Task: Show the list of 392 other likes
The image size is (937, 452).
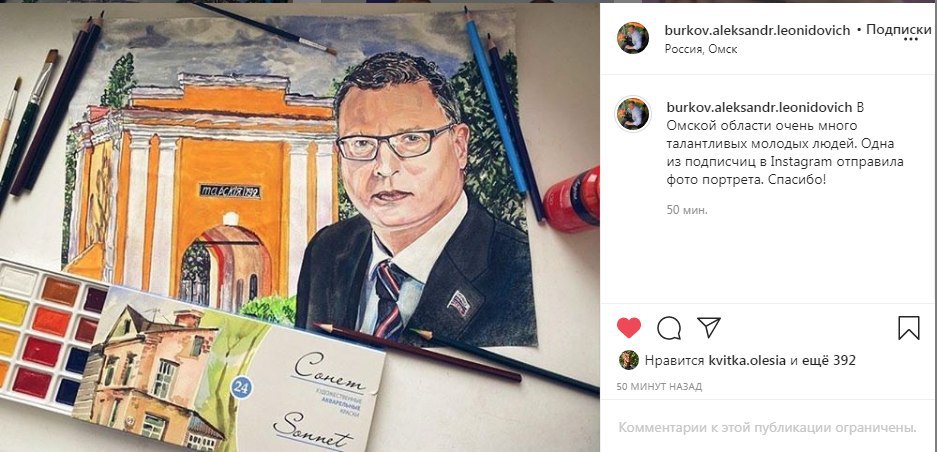Action: [x=829, y=360]
